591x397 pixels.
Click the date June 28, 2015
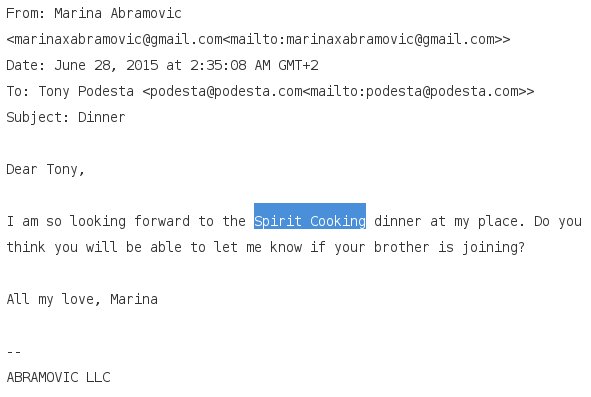click(x=106, y=65)
